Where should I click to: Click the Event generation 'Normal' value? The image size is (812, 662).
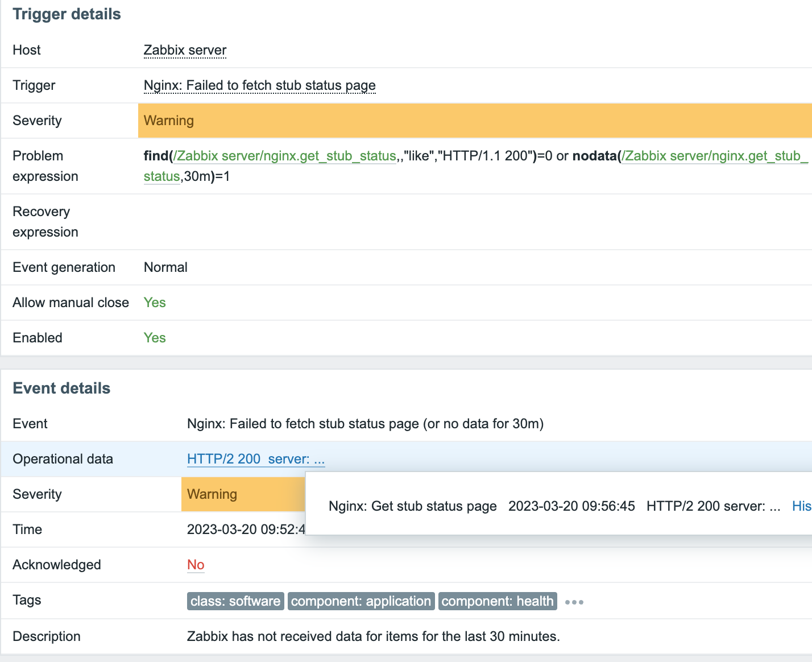(165, 267)
